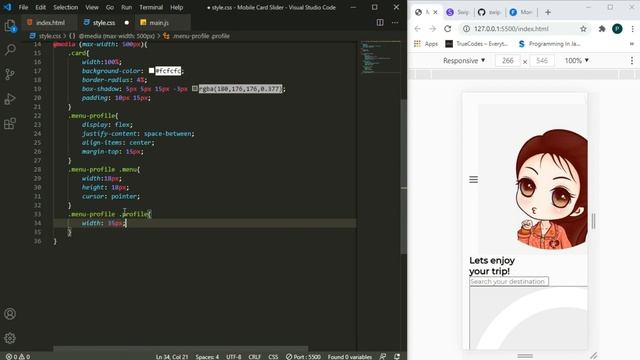View site information icon in address bar
This screenshot has height=360, width=640.
coord(466,29)
